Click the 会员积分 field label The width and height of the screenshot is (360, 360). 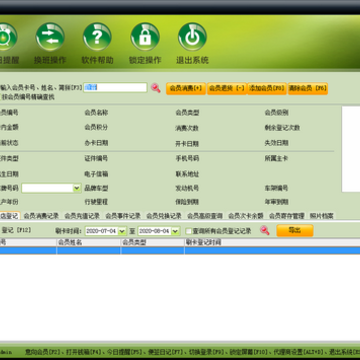click(x=96, y=127)
